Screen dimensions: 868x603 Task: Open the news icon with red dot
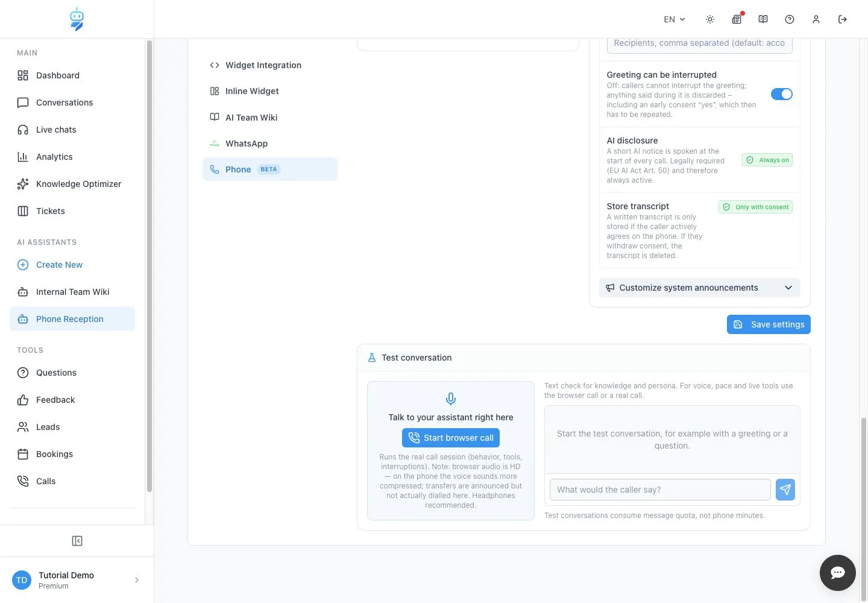coord(737,19)
